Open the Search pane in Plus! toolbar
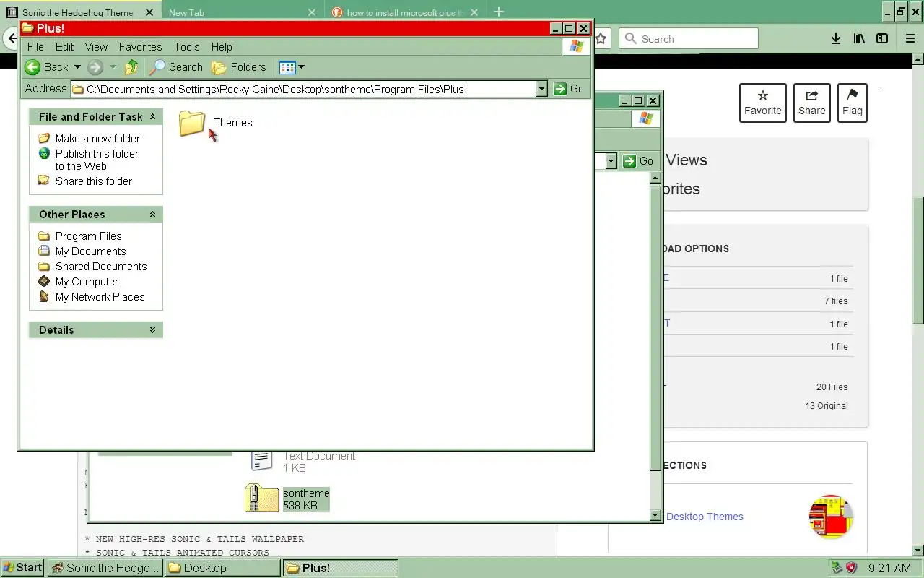 pyautogui.click(x=177, y=67)
